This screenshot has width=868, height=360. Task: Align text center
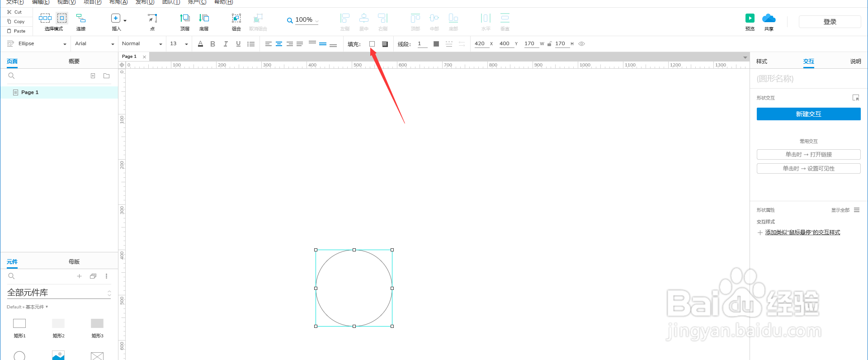[x=279, y=44]
